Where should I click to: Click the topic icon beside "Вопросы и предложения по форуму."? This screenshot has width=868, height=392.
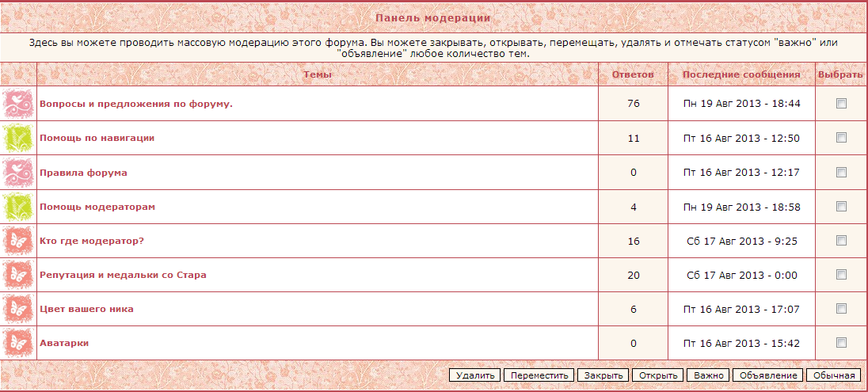tap(18, 104)
